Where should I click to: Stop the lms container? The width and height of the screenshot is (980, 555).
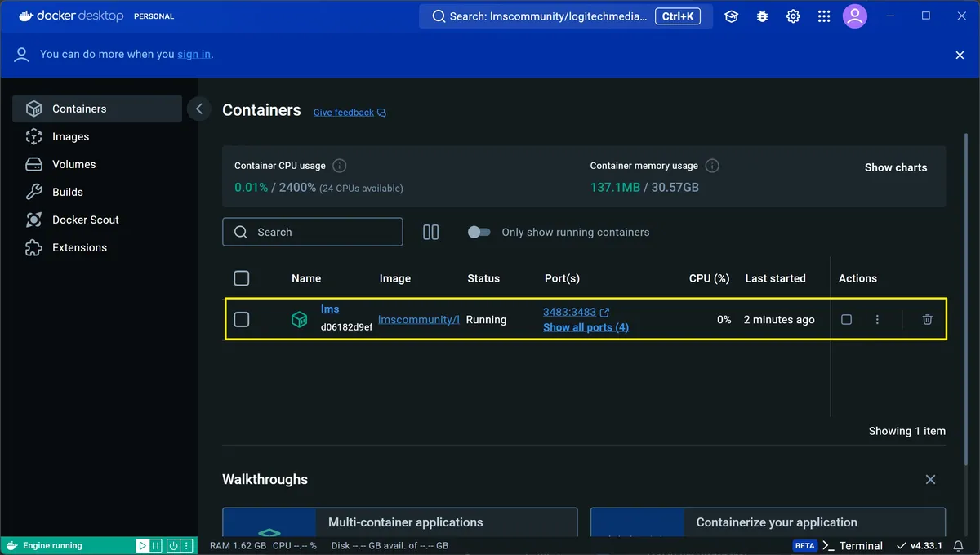(x=846, y=320)
